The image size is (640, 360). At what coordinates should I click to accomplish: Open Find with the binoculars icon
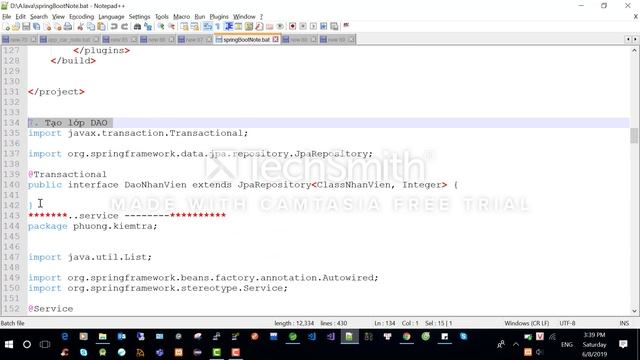point(138,27)
